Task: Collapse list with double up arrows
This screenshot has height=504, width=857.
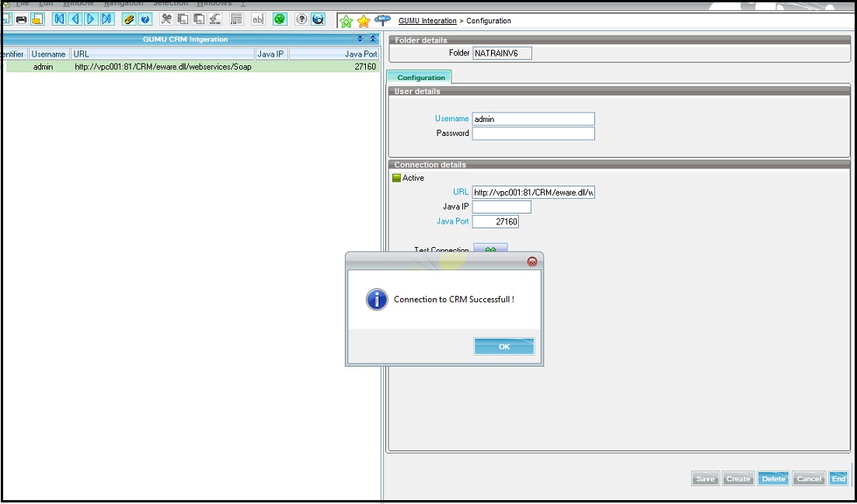Action: click(372, 39)
